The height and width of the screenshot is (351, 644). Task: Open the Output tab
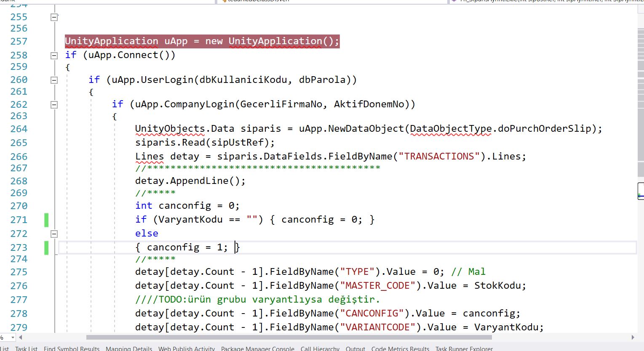(x=355, y=348)
